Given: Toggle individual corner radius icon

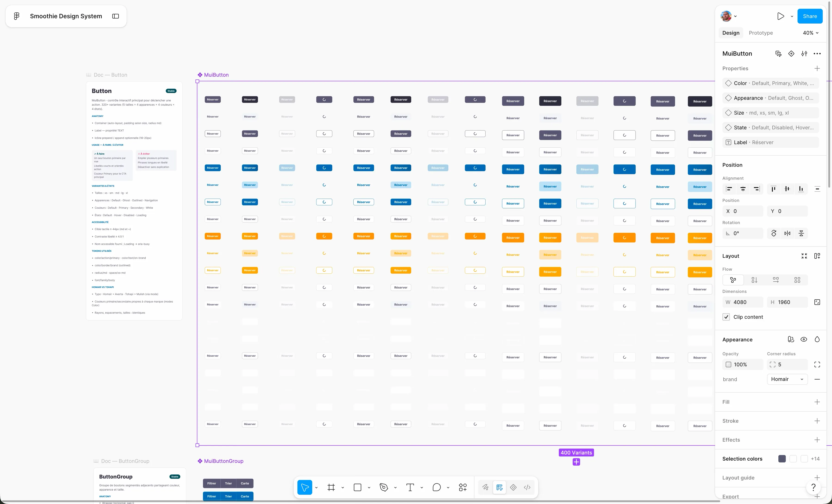Looking at the screenshot, I should 817,364.
